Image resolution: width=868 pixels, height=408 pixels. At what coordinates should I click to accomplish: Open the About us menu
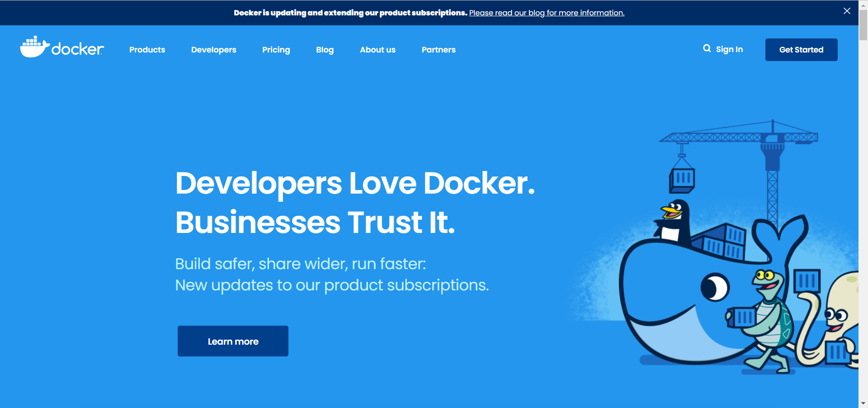click(377, 50)
